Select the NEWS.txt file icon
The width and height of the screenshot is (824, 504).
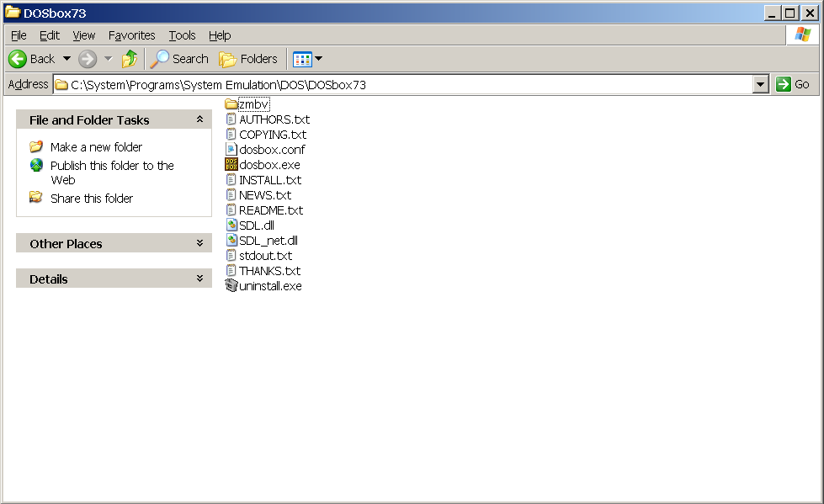231,195
